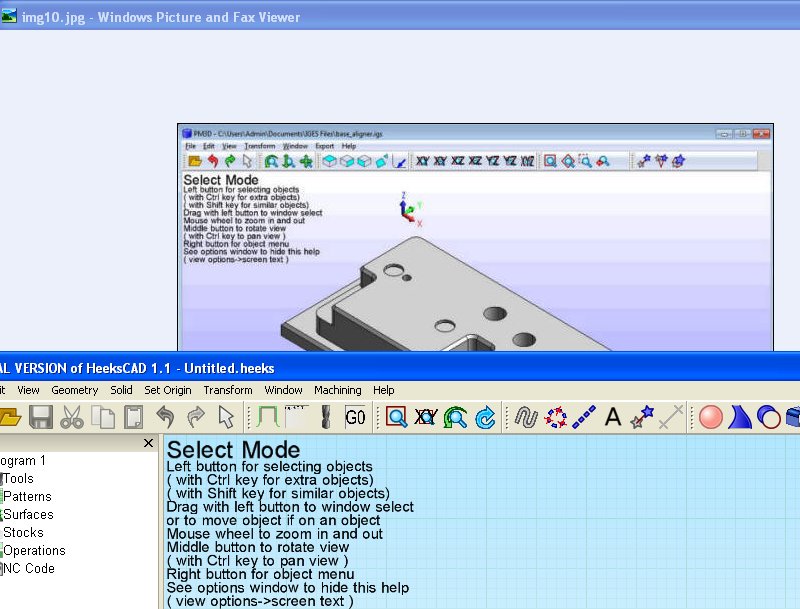The width and height of the screenshot is (800, 609).
Task: Click the green-arrow magnifier icon in HeeksCAD
Action: tap(456, 417)
